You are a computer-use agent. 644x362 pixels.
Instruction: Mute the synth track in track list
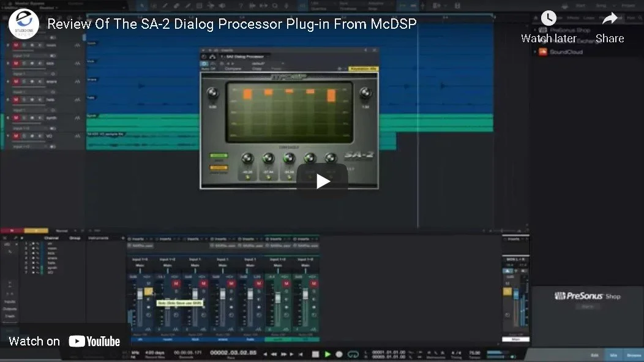[x=16, y=118]
